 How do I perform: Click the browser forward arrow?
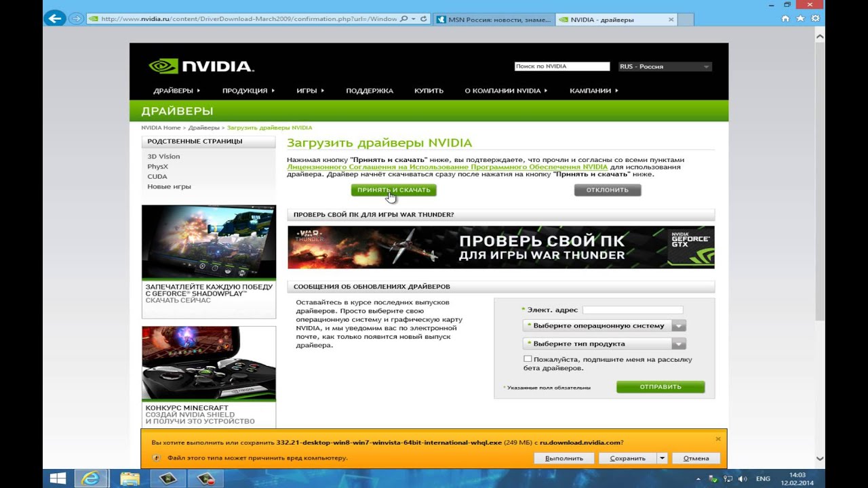(76, 19)
